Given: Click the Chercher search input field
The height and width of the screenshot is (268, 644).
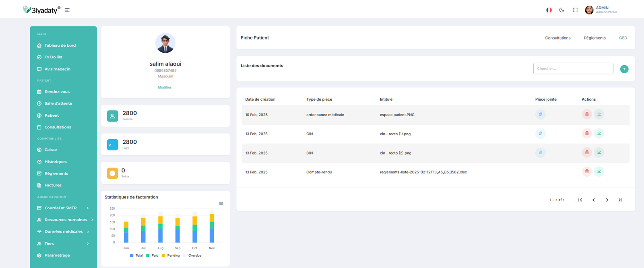Looking at the screenshot, I should [x=573, y=68].
